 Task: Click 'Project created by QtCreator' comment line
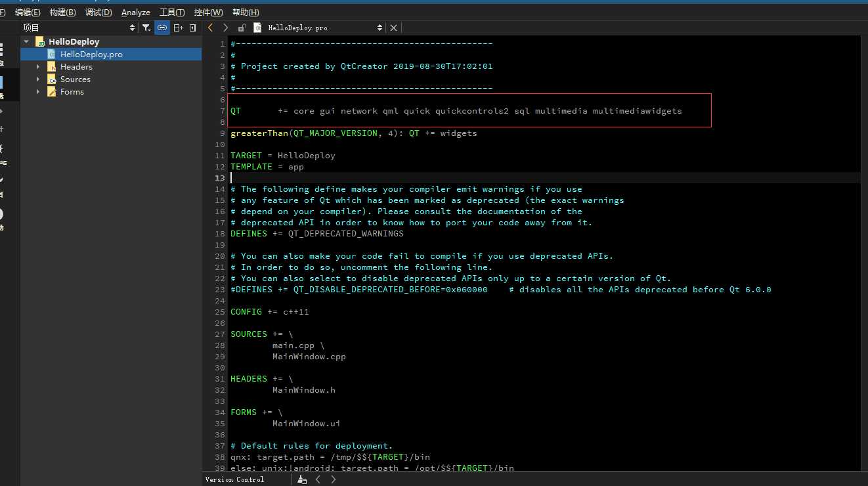click(x=362, y=66)
